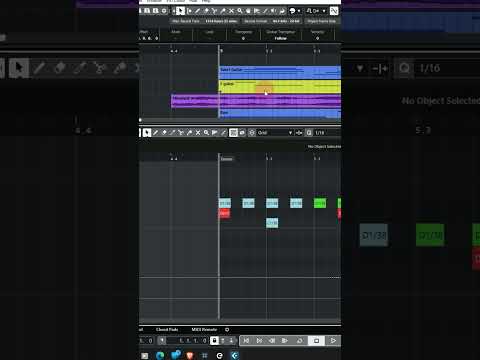This screenshot has width=480, height=360.
Task: Toggle the punch lock button in transport
Action: pos(214,341)
